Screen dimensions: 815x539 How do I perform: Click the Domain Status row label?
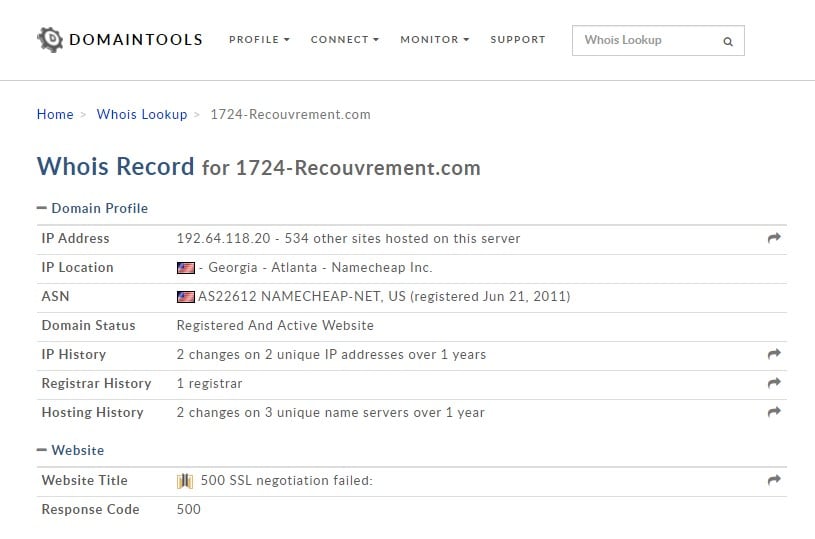click(88, 325)
